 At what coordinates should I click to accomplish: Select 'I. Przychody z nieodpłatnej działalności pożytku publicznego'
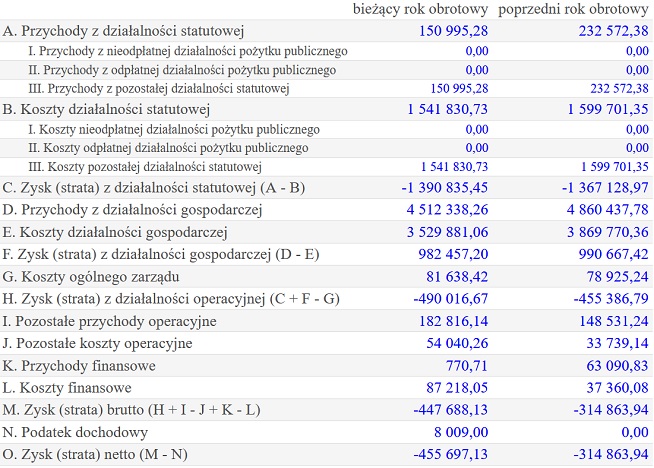tap(188, 51)
